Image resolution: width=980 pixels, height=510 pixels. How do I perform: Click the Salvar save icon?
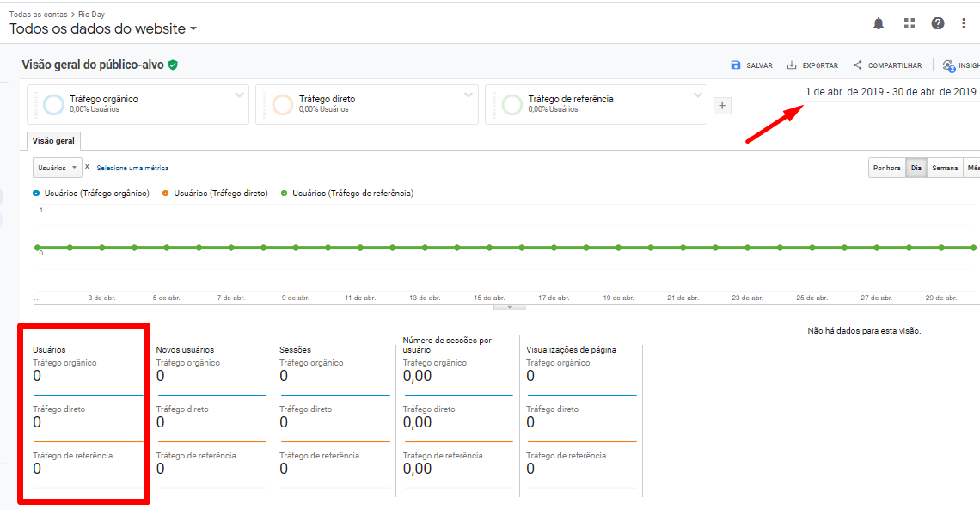point(736,65)
